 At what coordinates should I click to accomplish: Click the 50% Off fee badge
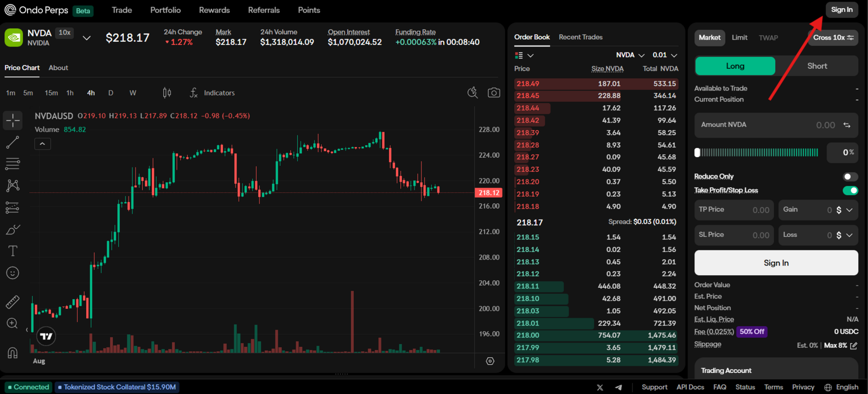[x=752, y=332]
